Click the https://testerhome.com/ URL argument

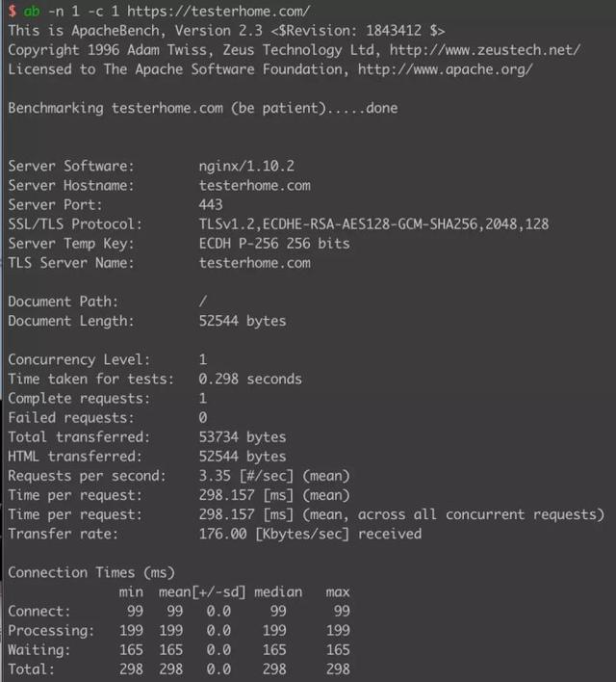(218, 11)
